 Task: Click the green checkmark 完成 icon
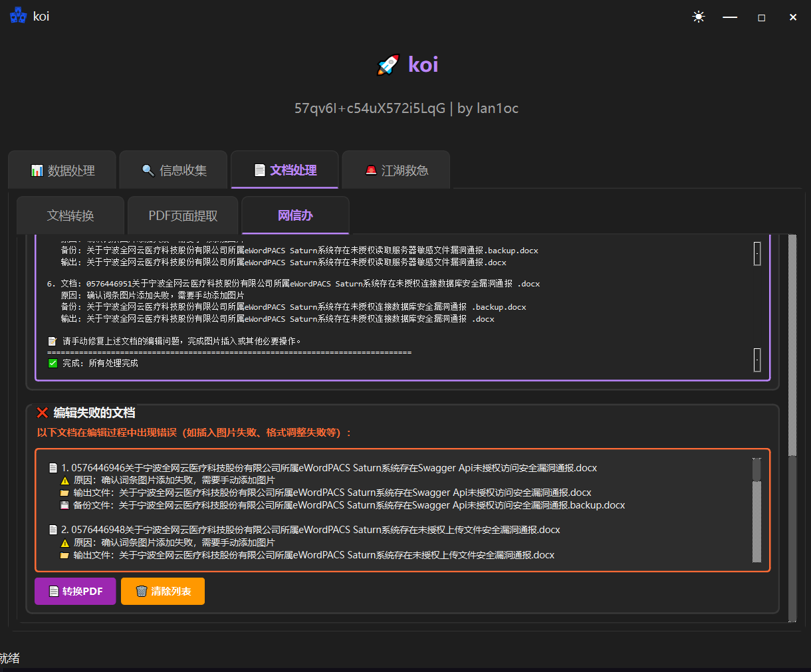click(x=53, y=364)
